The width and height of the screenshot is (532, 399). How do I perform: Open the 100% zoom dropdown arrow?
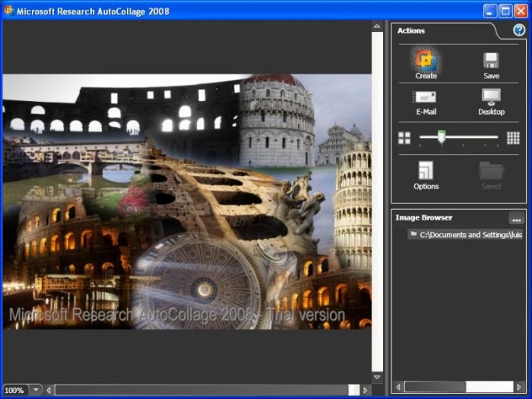coord(35,390)
